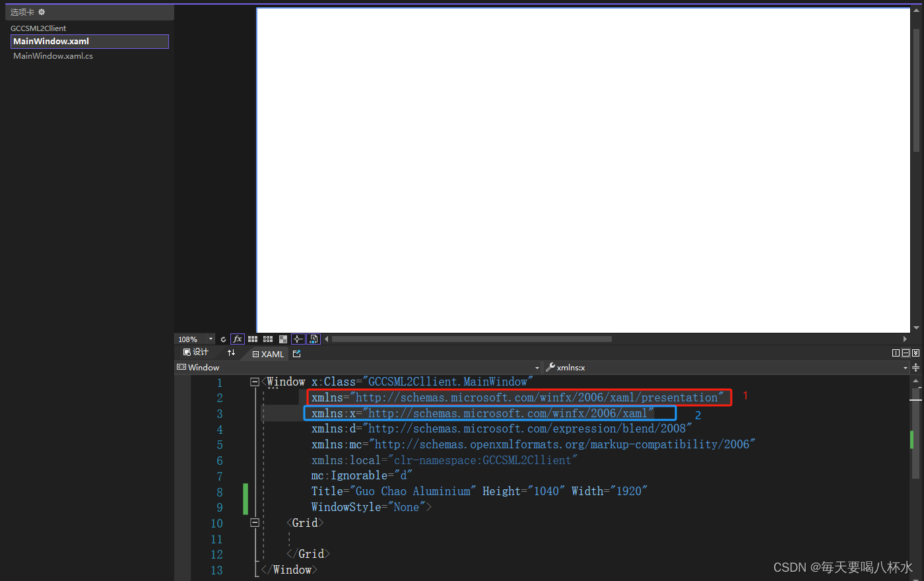Click the editor split handle icon

pyautogui.click(x=916, y=368)
